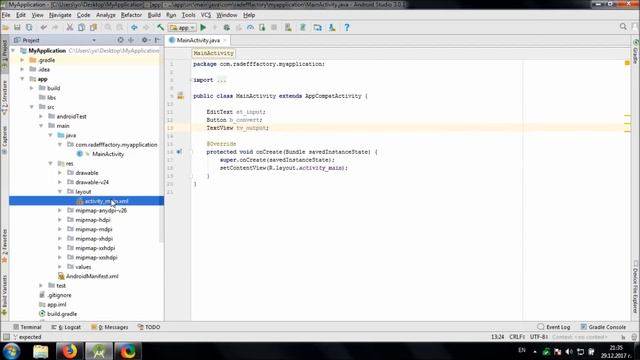Click the Make Project hammer icon
The height and width of the screenshot is (360, 640).
tap(160, 27)
